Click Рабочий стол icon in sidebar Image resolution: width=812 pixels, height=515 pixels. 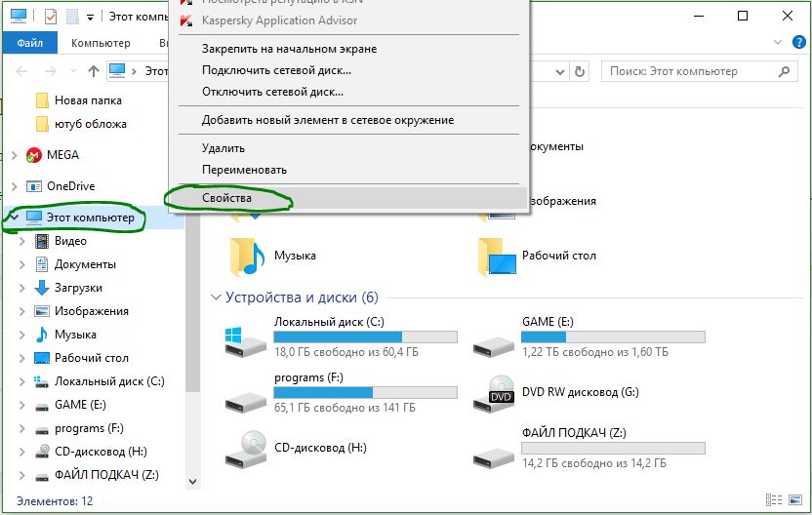tap(41, 358)
